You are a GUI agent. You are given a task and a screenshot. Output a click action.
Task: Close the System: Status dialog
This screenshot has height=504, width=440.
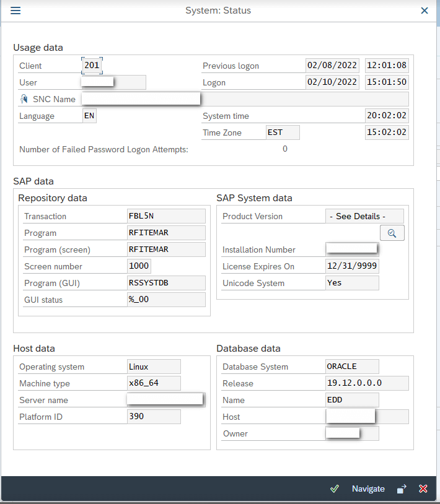coord(425,11)
